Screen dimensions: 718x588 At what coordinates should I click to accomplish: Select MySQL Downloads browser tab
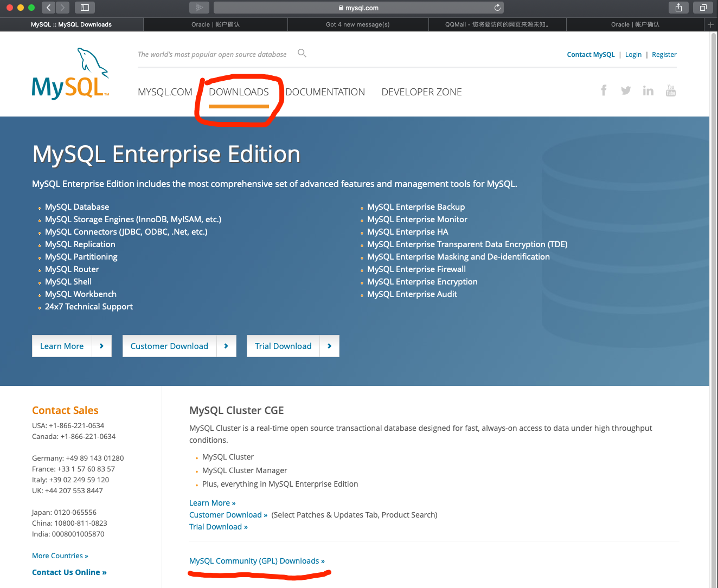pos(71,24)
